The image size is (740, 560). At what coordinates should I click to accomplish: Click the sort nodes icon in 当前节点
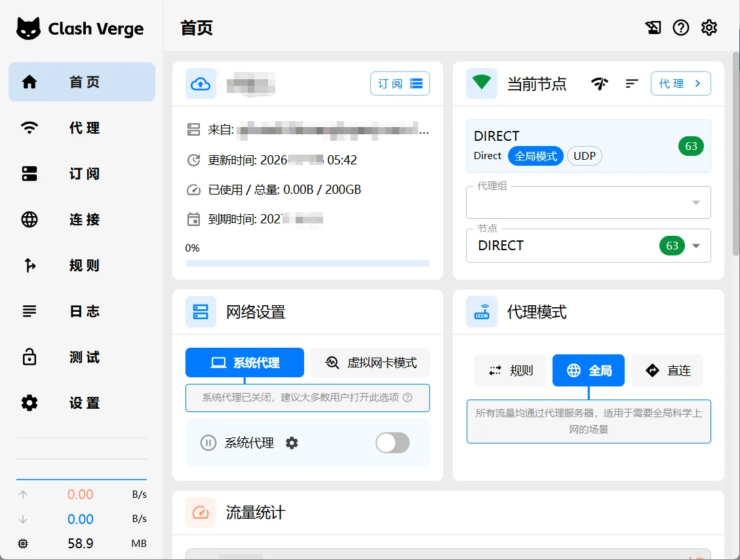(x=632, y=83)
